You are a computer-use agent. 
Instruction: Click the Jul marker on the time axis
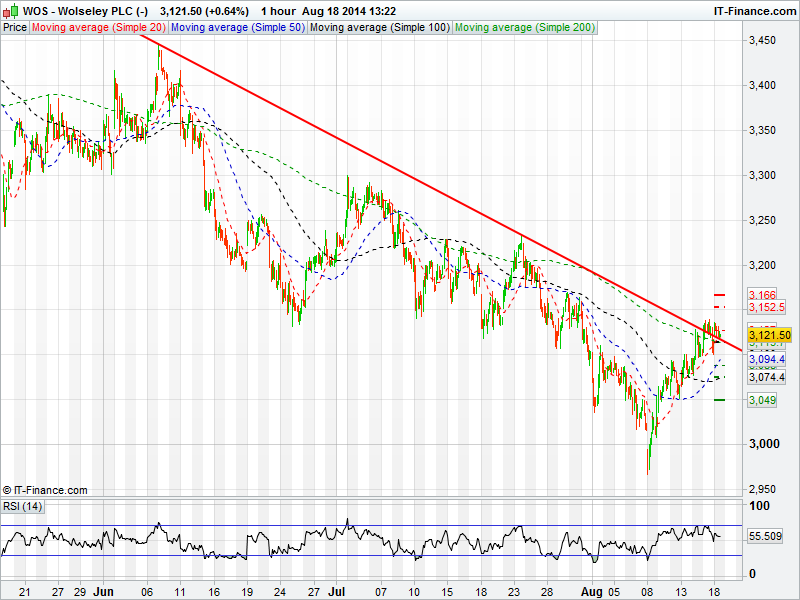[x=340, y=590]
